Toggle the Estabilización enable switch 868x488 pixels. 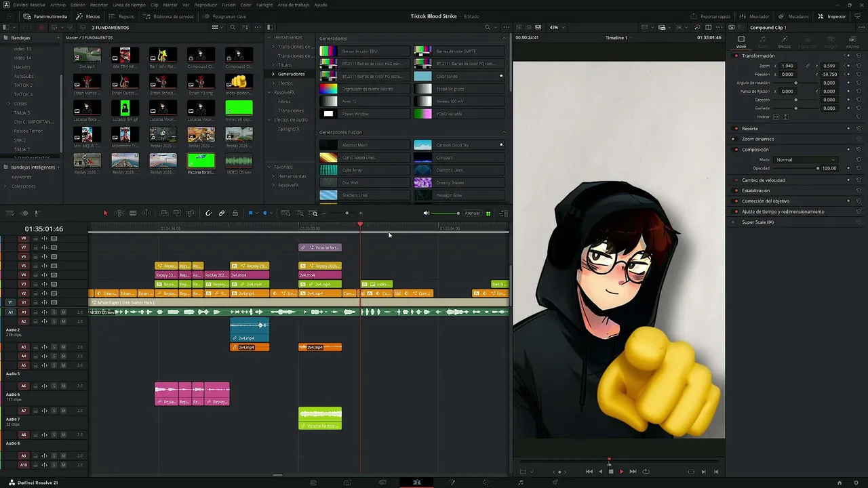pos(736,190)
